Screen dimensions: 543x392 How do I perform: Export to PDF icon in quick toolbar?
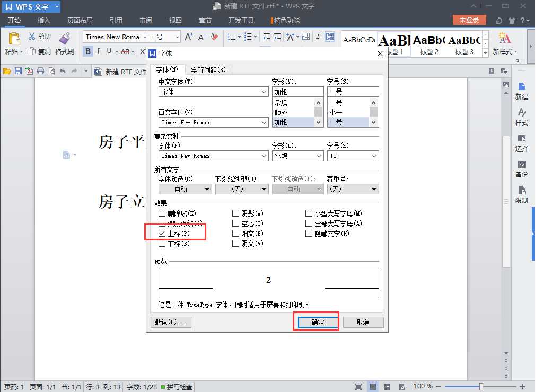pos(30,72)
